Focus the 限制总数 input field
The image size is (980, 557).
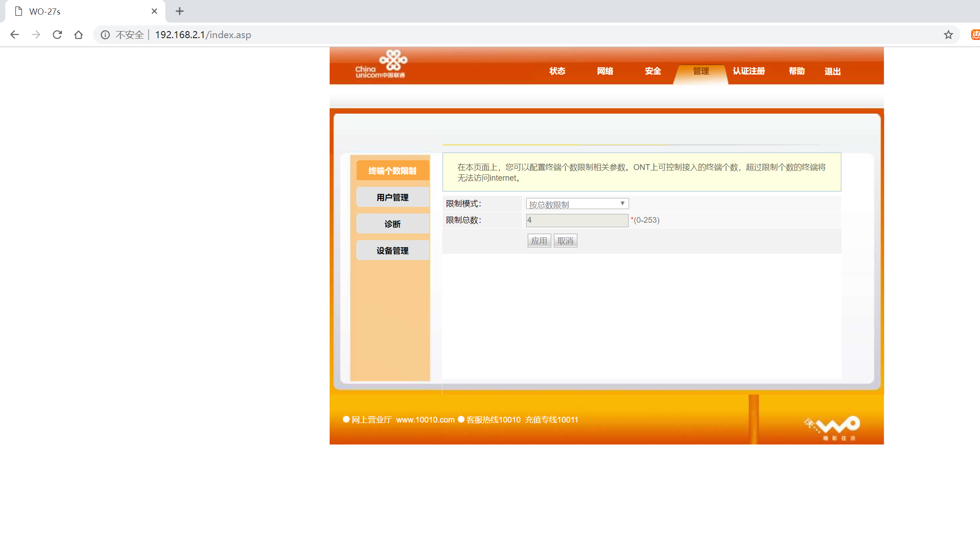coord(577,220)
